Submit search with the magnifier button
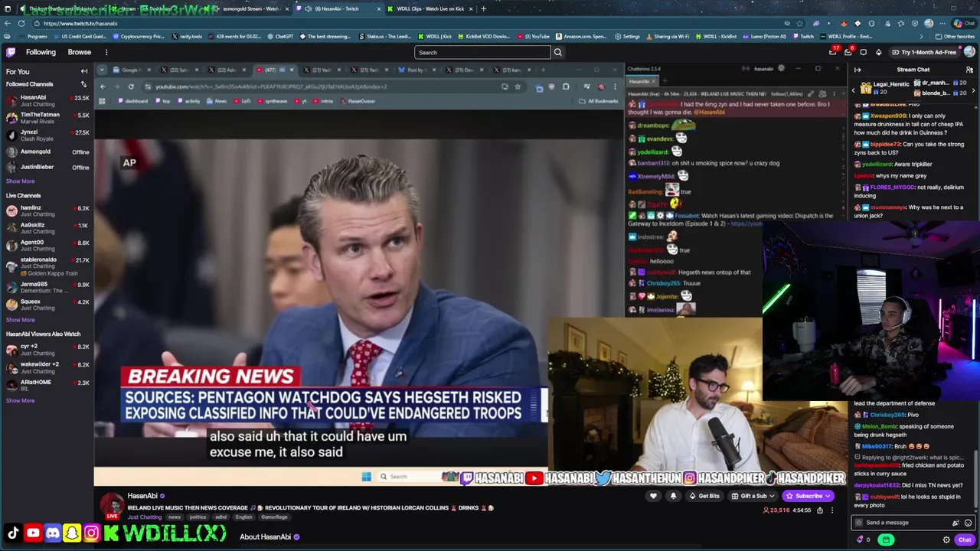 pyautogui.click(x=557, y=52)
